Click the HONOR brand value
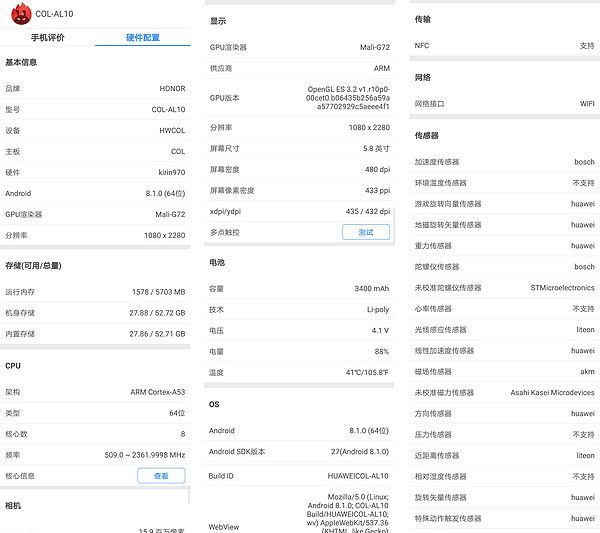The width and height of the screenshot is (600, 533). click(x=172, y=88)
